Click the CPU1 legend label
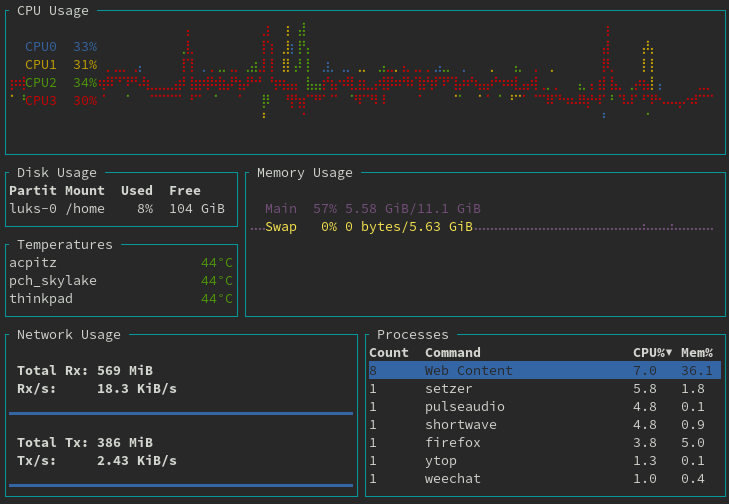The height and width of the screenshot is (504, 729). click(x=41, y=65)
